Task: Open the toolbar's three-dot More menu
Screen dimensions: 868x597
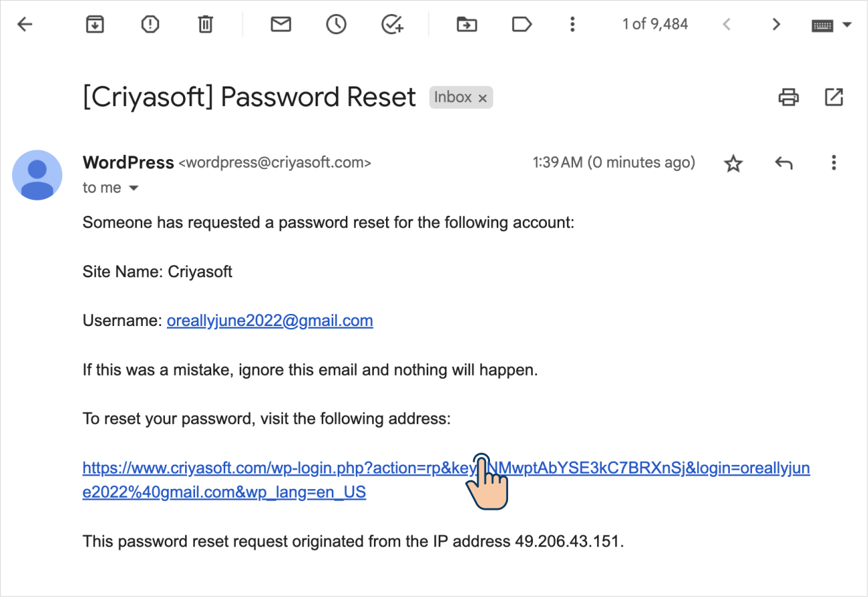Action: [x=572, y=25]
